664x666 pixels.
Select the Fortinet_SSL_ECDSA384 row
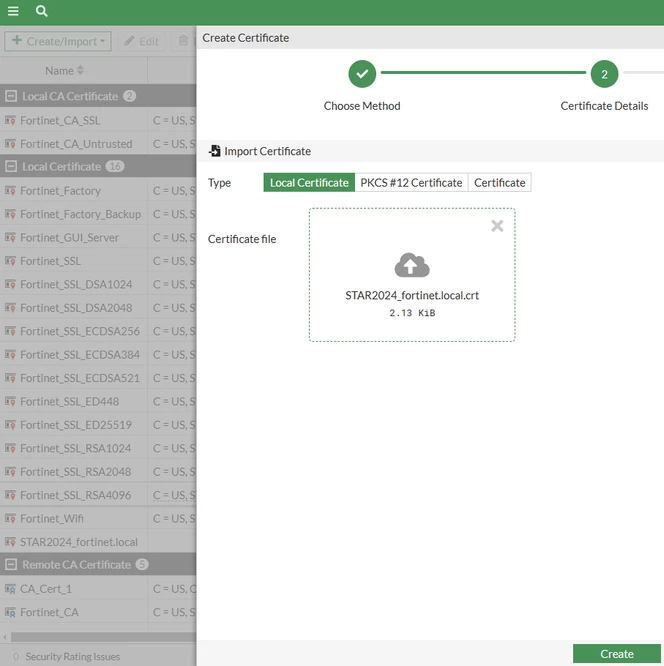pyautogui.click(x=98, y=355)
